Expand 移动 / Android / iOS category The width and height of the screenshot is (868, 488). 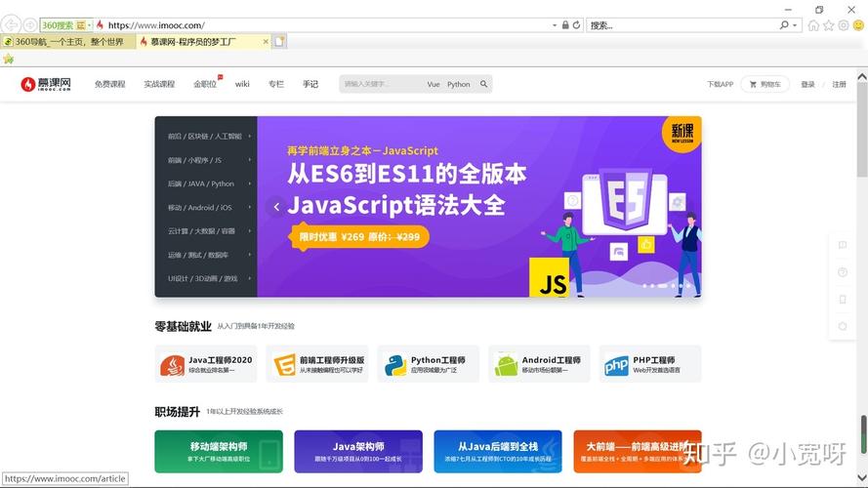[206, 208]
